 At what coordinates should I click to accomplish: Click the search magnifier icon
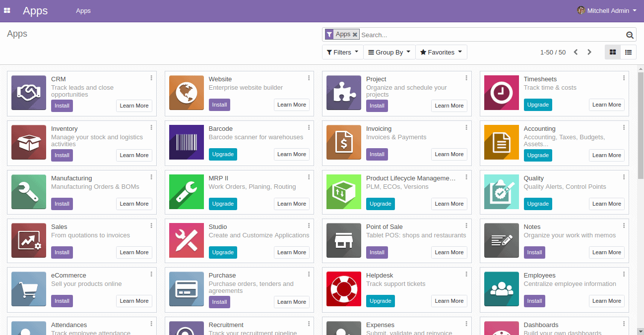pyautogui.click(x=630, y=35)
